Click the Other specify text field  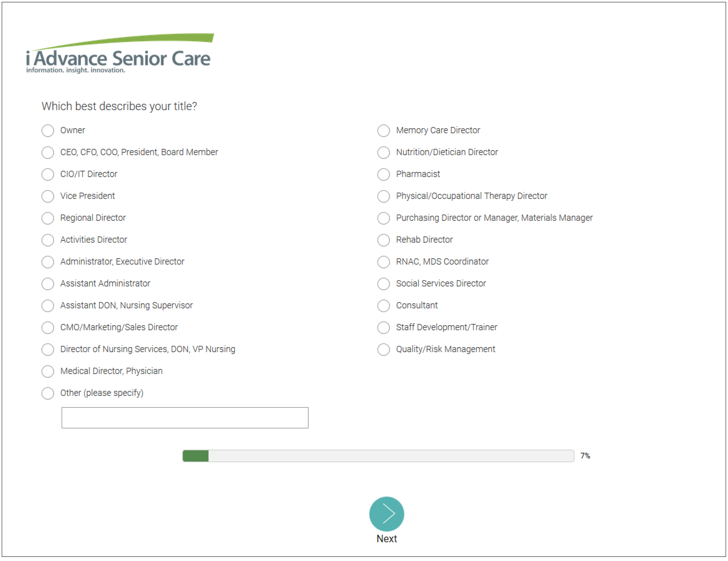[185, 417]
